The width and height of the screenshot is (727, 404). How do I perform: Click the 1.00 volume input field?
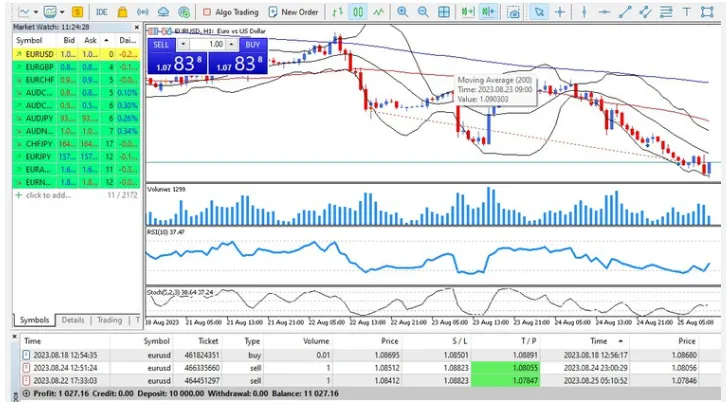tap(215, 45)
